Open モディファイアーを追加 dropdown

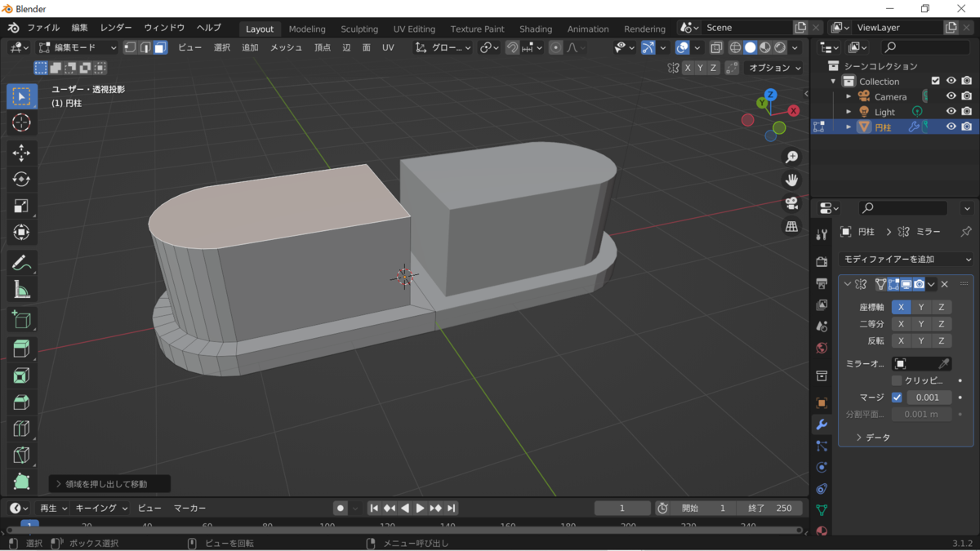click(x=906, y=259)
